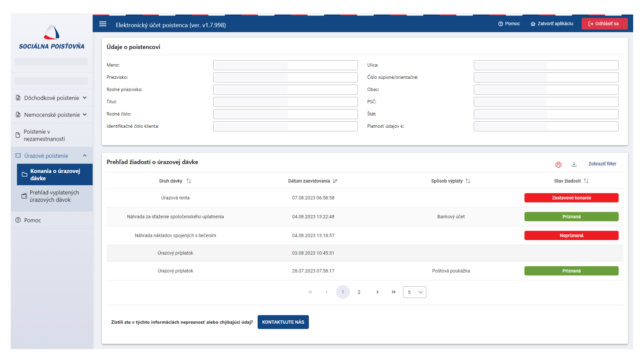This screenshot has width=644, height=362.
Task: Open Prehľad vyplatených úrazových dávok
Action: [x=55, y=196]
